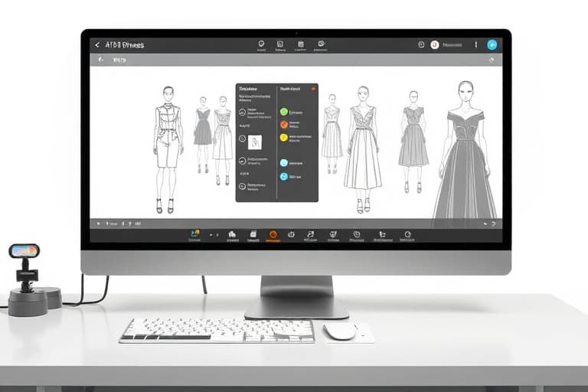Screen dimensions: 588x392
Task: Click the icon at right end of gray sub-header
Action: (492, 60)
